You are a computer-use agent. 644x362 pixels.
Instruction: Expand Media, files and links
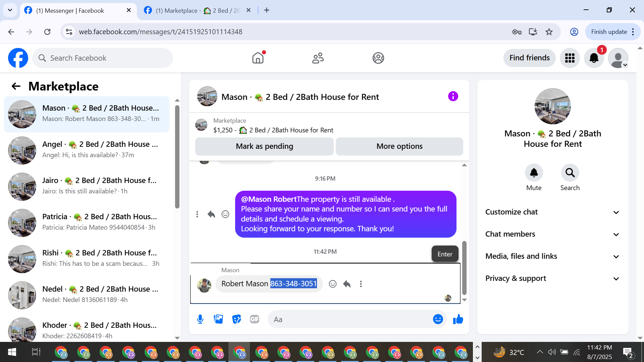coord(552,256)
